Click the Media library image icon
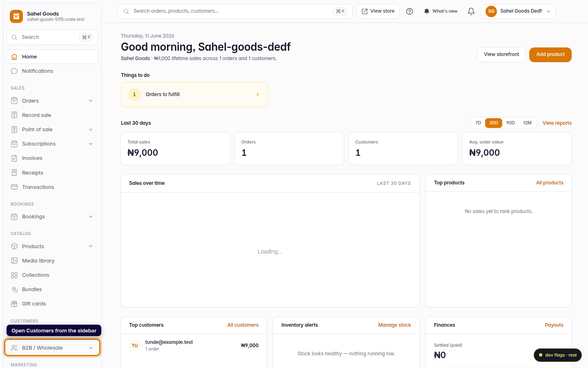 click(x=14, y=260)
